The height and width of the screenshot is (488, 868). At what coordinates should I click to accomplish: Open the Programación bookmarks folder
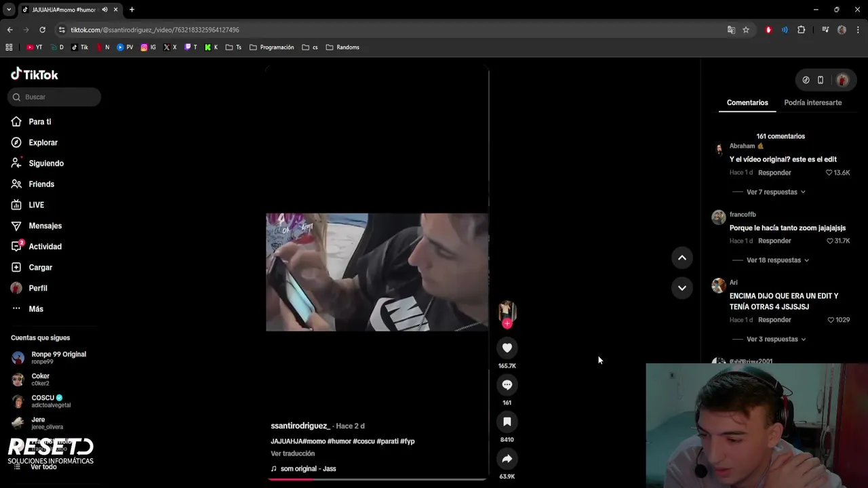272,47
